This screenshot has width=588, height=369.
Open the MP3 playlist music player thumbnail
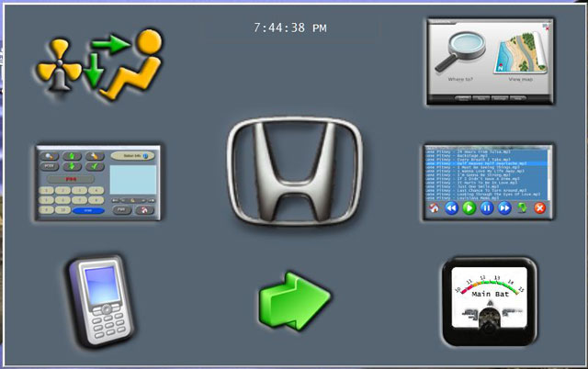click(488, 183)
